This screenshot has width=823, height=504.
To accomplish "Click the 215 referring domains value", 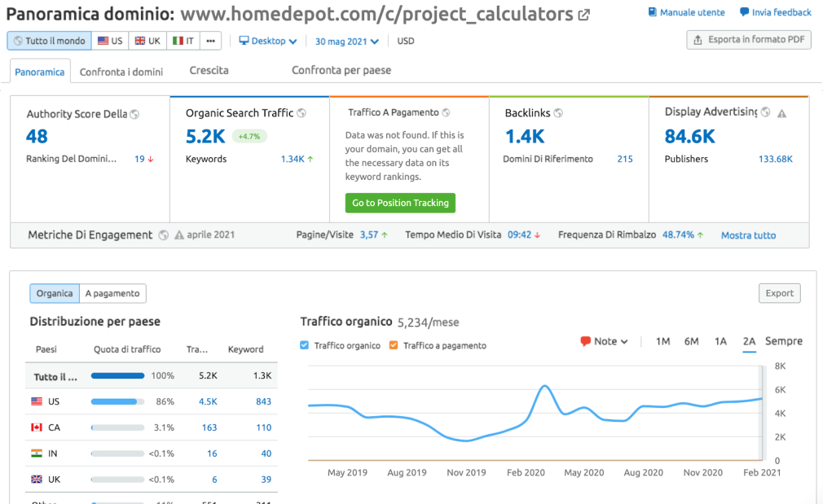I will click(625, 159).
